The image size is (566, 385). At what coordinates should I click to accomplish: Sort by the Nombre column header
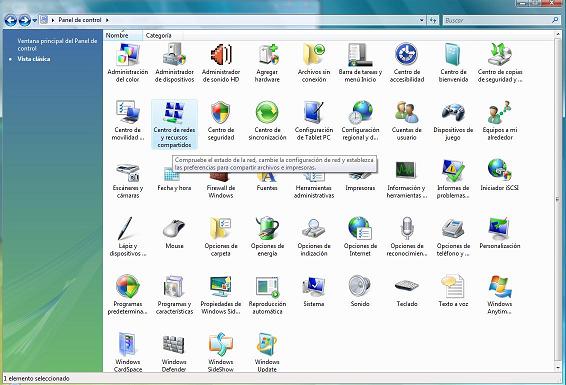point(122,35)
